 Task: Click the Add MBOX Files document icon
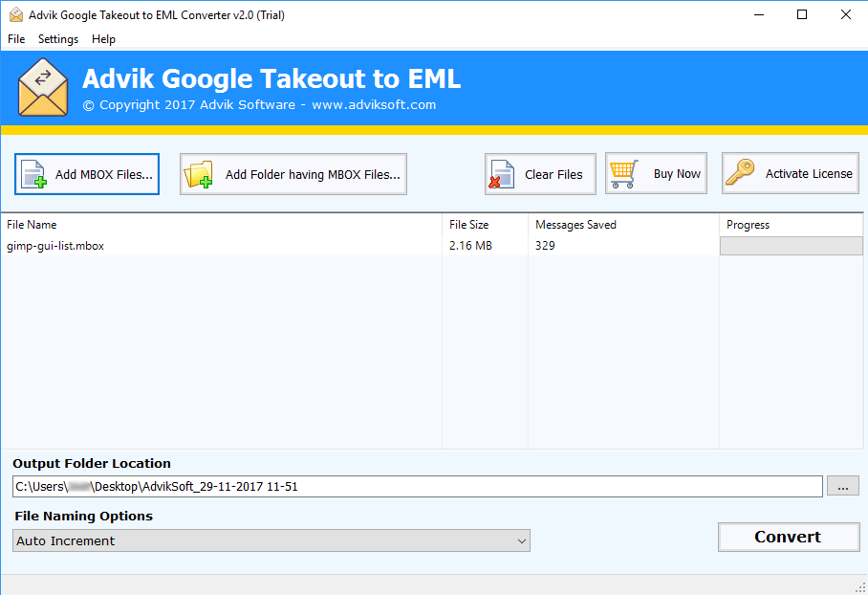coord(33,174)
